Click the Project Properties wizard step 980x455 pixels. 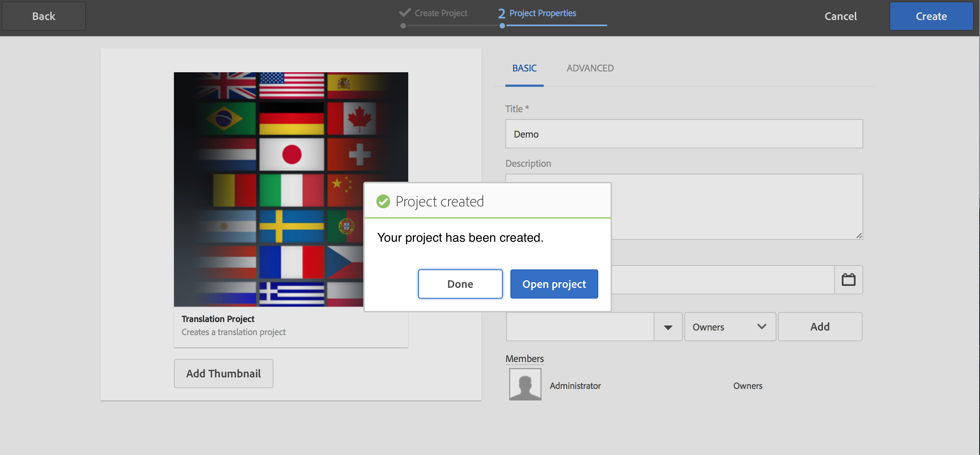tap(542, 13)
